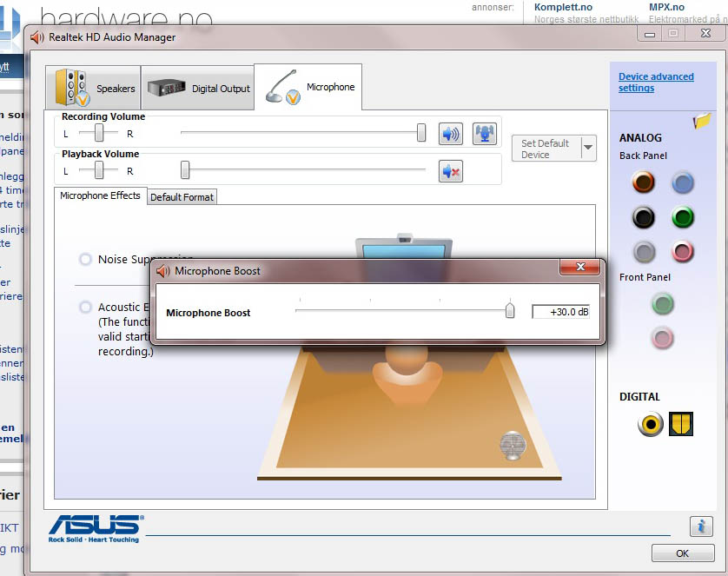Enable Acoustic Echo Cancellation radio button
This screenshot has height=576, width=728.
pos(85,308)
